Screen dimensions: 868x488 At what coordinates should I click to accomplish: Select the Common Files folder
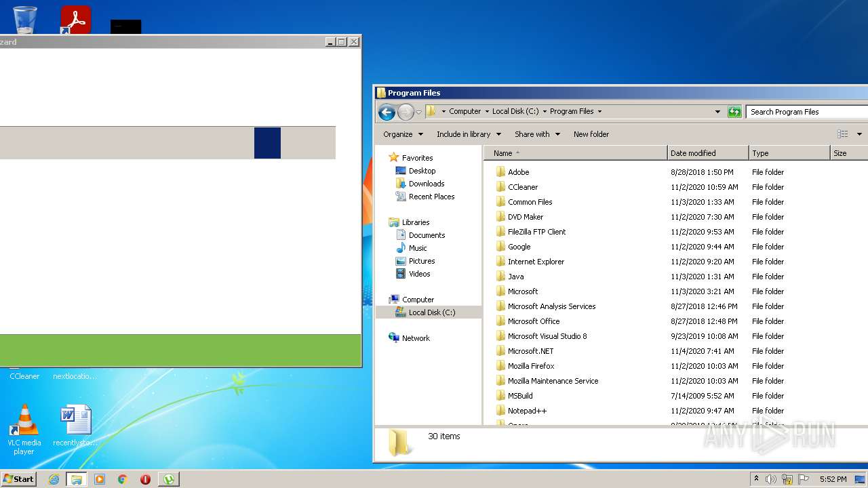tap(530, 202)
